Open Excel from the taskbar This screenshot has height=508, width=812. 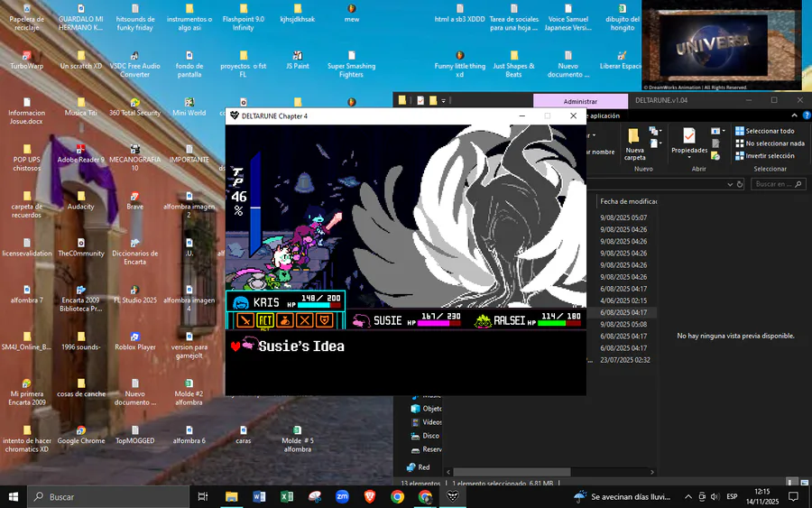click(x=286, y=496)
